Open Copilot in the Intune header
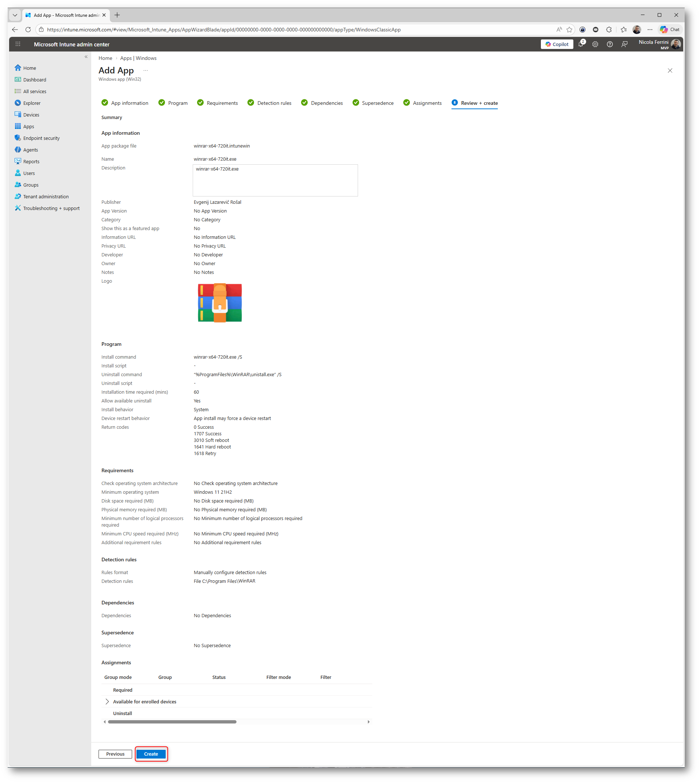 point(557,44)
